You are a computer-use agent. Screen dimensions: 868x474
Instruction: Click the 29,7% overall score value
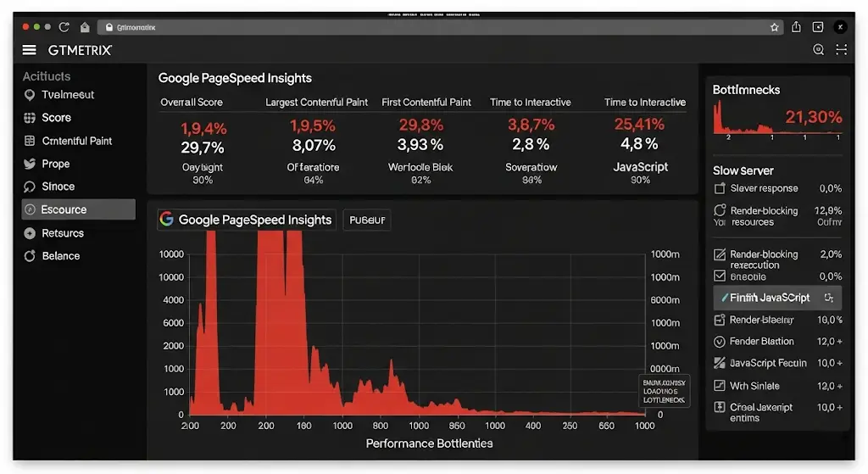(203, 148)
